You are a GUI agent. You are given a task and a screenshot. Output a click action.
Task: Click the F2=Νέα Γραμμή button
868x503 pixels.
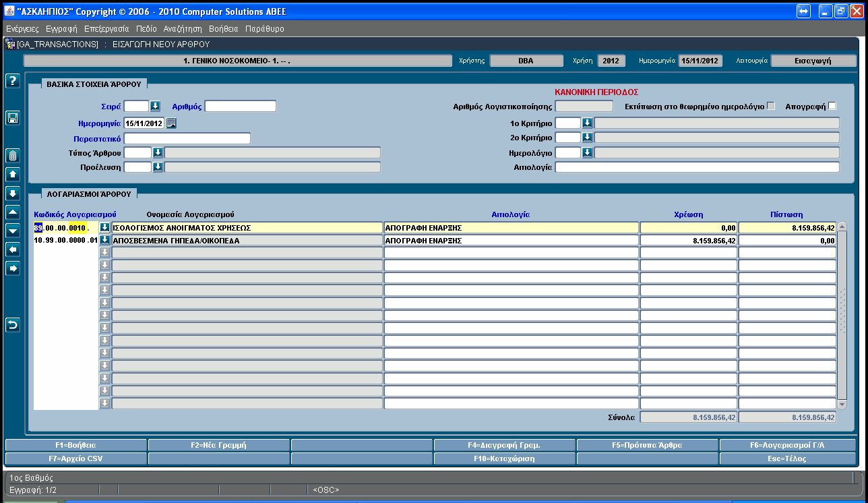pyautogui.click(x=218, y=445)
